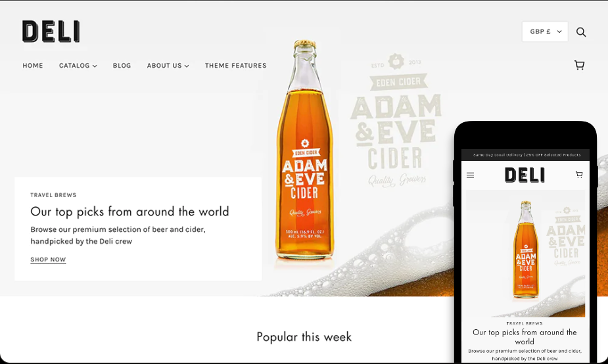Viewport: 608px width, 364px height.
Task: Click the faded Adam & Eve Cider logo
Action: tap(396, 120)
